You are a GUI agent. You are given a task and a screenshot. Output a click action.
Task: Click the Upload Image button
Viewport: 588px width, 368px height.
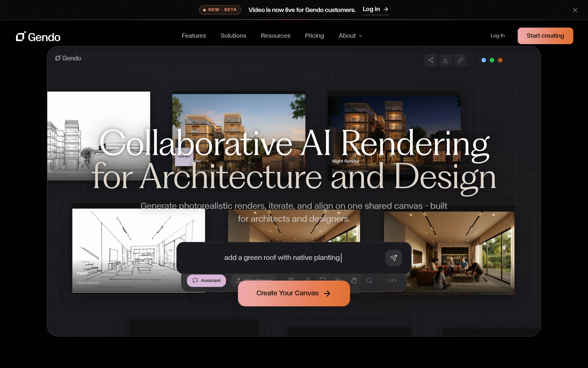coord(254,278)
